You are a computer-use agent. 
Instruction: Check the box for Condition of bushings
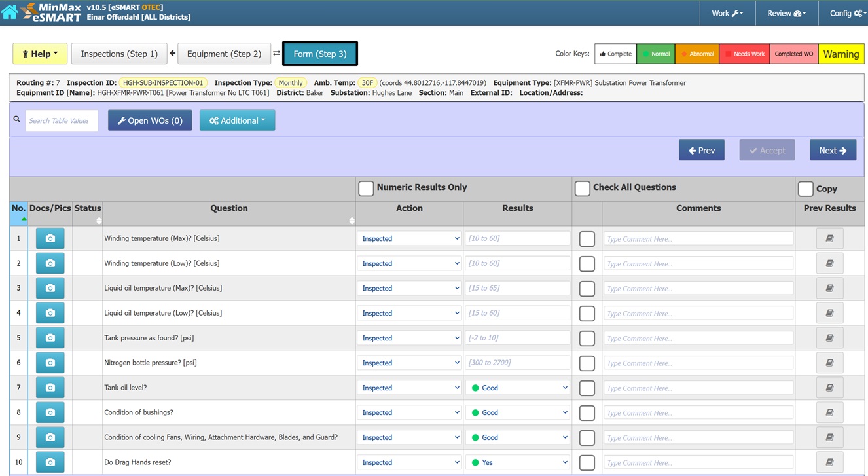pyautogui.click(x=587, y=413)
